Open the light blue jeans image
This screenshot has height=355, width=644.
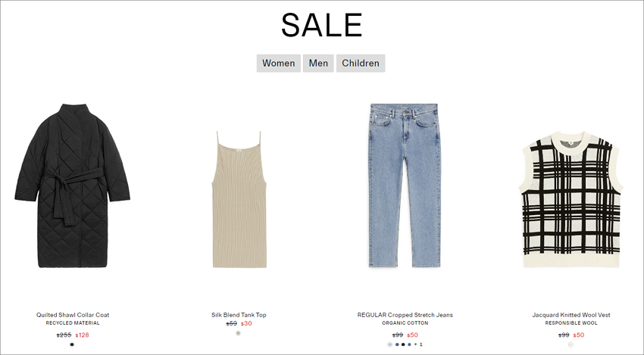point(405,185)
